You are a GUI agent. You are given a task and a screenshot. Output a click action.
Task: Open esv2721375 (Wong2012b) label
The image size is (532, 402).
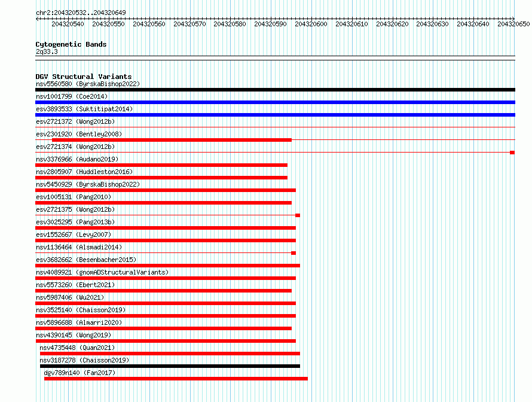pos(75,209)
